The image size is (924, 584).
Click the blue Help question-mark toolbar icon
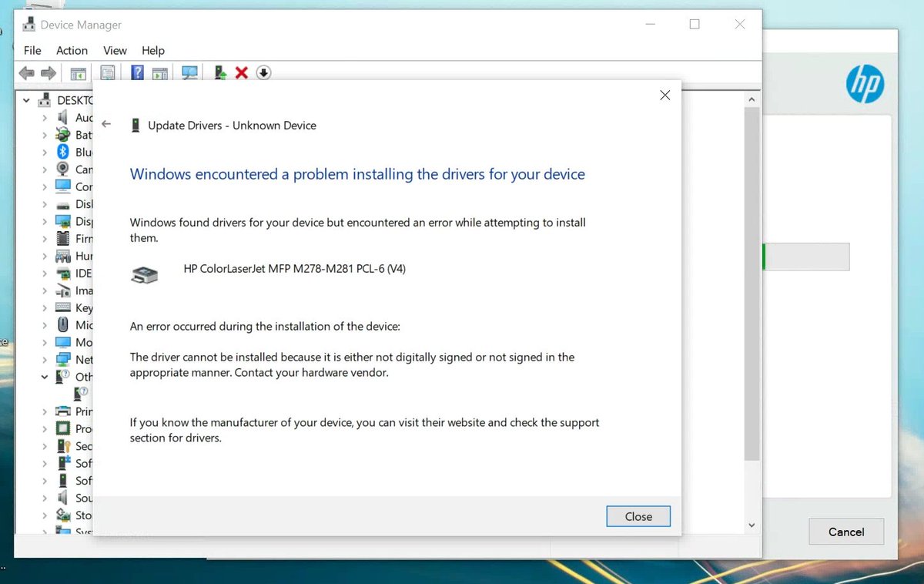point(138,73)
